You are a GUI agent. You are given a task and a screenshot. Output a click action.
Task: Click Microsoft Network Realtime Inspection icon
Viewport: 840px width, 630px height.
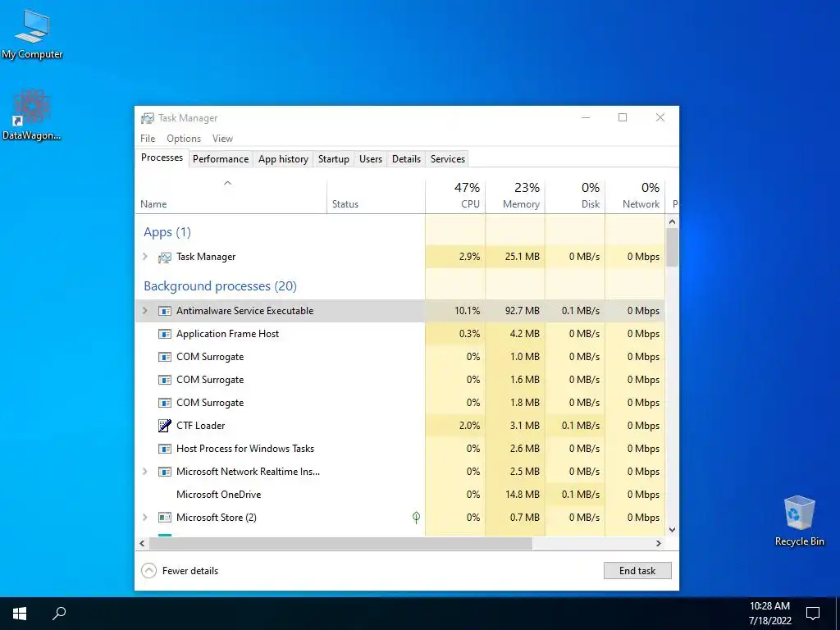(x=164, y=472)
